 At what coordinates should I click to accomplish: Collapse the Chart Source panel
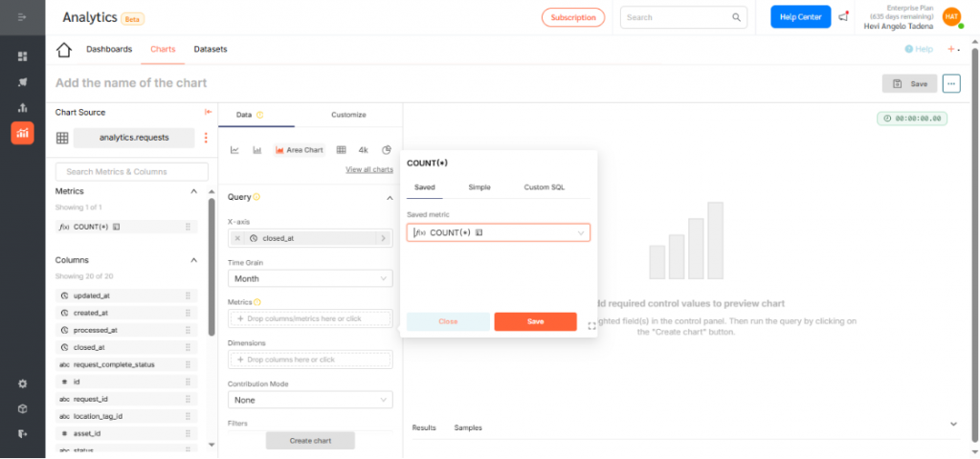pos(208,113)
